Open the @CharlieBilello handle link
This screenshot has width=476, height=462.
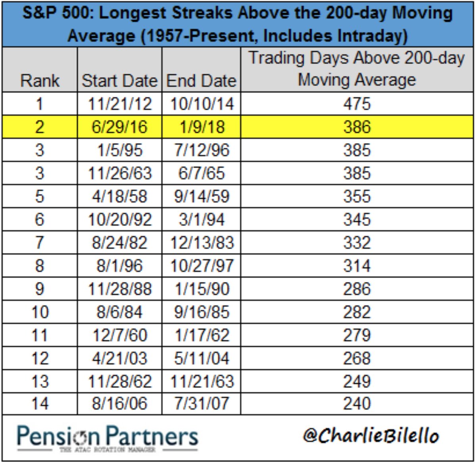[x=371, y=436]
